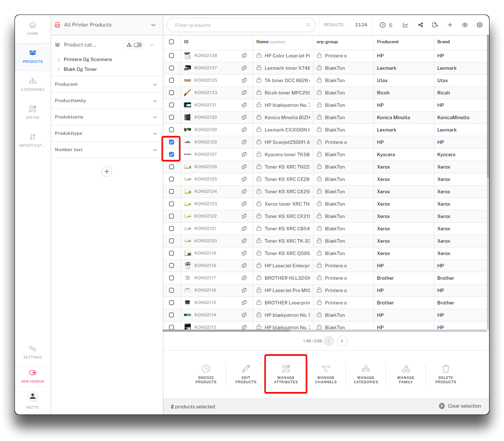Click the export icon in top toolbar
The image size is (504, 441).
435,25
